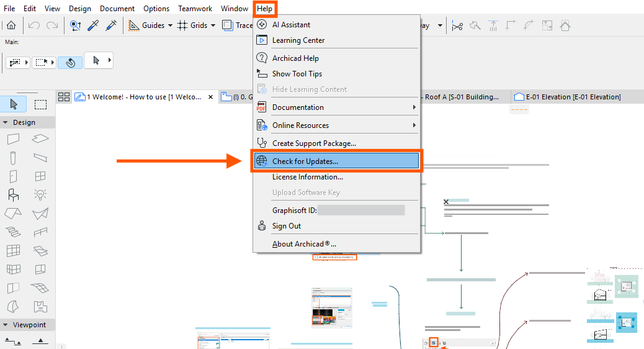
Task: Open the View menu
Action: click(52, 8)
